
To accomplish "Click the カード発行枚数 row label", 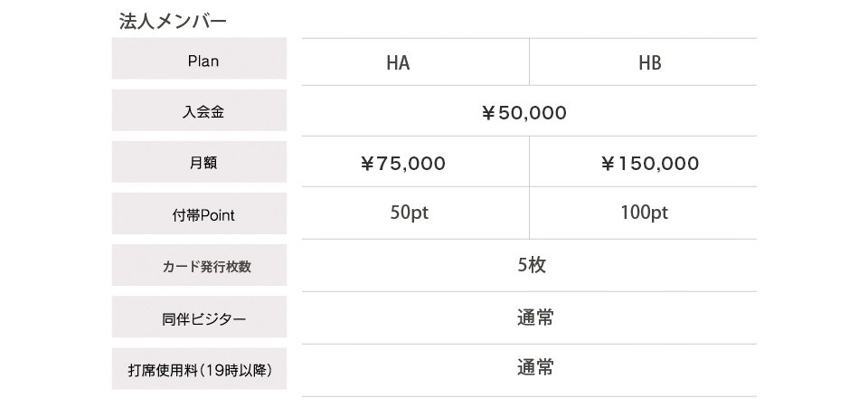I will click(199, 265).
